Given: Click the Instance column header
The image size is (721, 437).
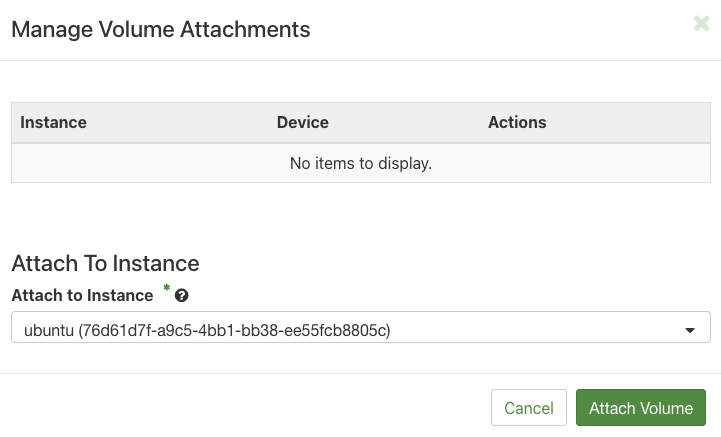Looking at the screenshot, I should pyautogui.click(x=53, y=122).
